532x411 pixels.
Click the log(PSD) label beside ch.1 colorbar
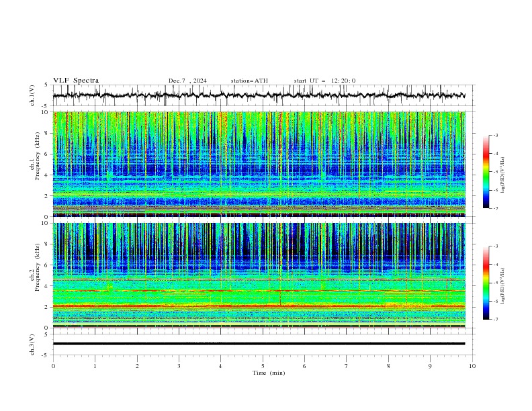pos(502,175)
